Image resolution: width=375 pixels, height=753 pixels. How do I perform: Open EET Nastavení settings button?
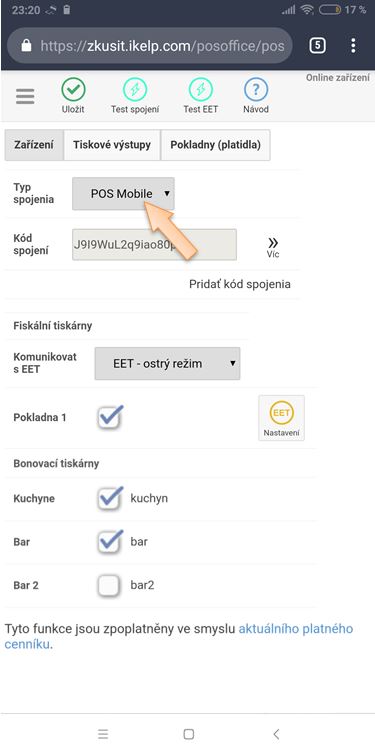click(281, 418)
